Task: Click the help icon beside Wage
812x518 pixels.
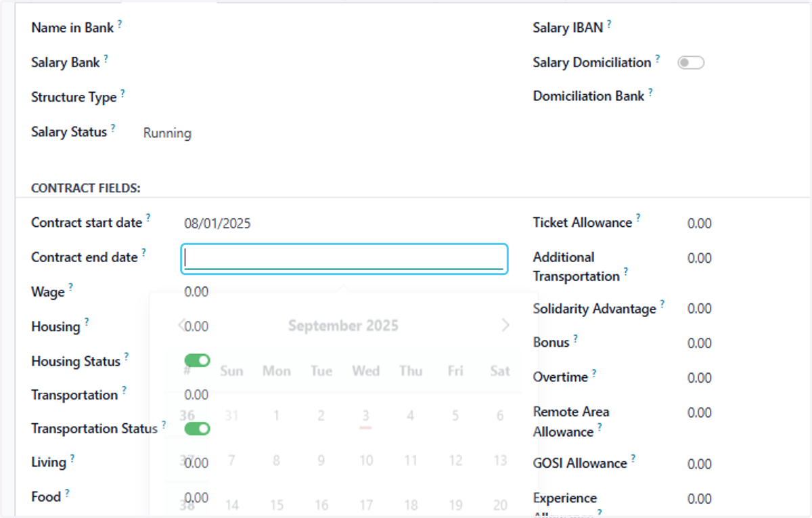Action: (70, 288)
